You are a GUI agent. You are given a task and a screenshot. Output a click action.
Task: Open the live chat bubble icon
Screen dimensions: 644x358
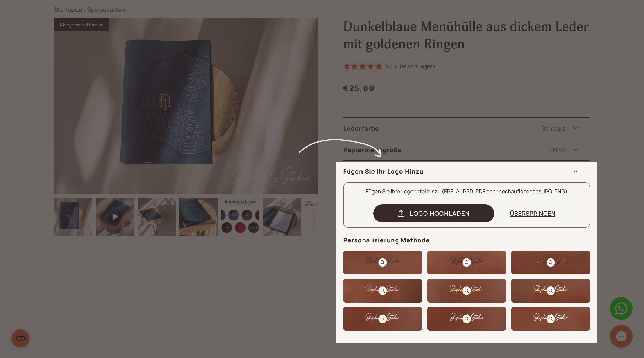[x=621, y=336]
